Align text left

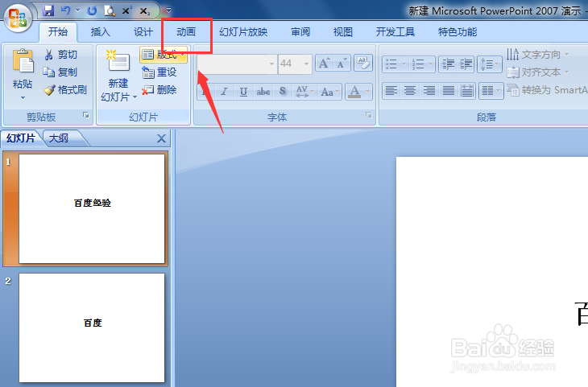point(391,91)
